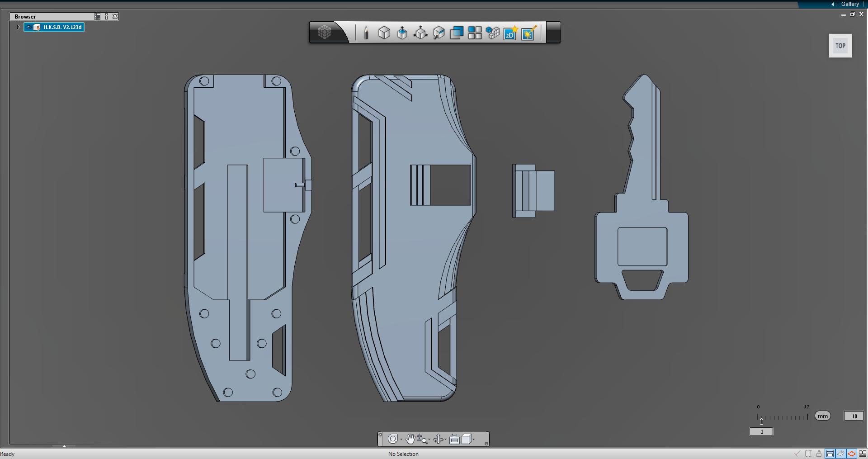Open the Combine overlapping squares tool
Screen dimensions: 868x459
click(457, 33)
